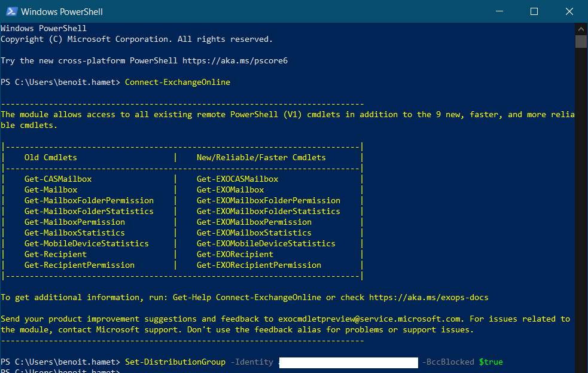Viewport: 588px width, 373px height.
Task: Click the PowerShell icon in the title bar
Action: pos(11,11)
